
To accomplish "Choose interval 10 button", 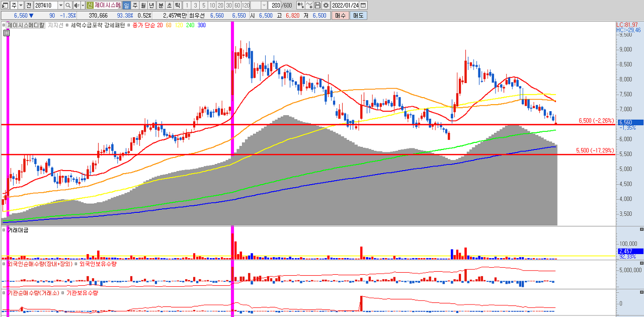I will pos(212,6).
